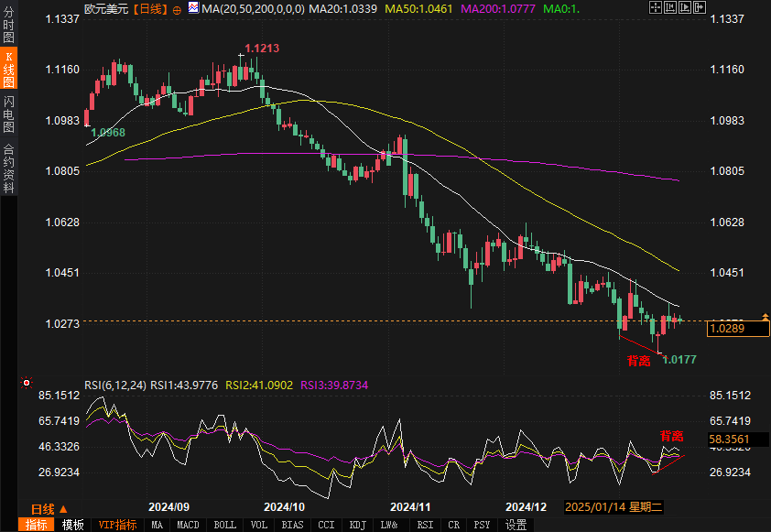The height and width of the screenshot is (532, 771).
Task: Click the MA indicator chart icon
Action: click(x=192, y=8)
